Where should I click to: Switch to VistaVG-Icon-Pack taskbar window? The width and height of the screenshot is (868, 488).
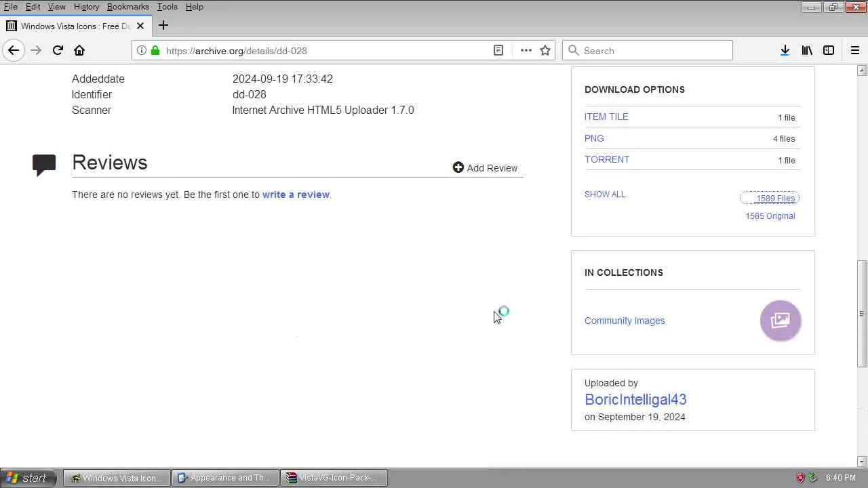click(x=333, y=478)
